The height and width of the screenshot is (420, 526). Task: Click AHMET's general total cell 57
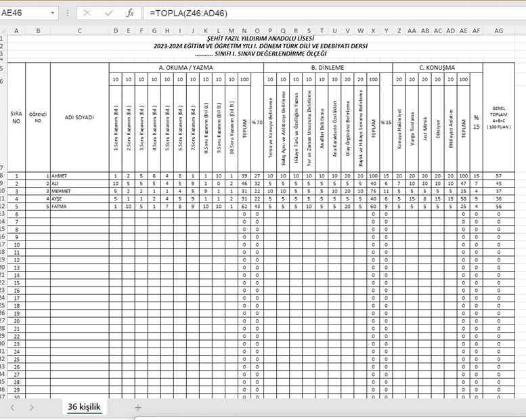tap(499, 176)
